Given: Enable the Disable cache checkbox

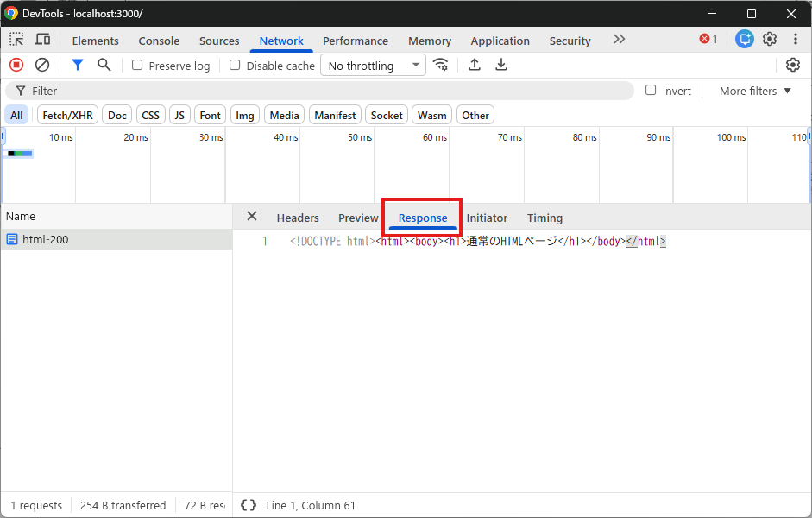Looking at the screenshot, I should point(235,65).
